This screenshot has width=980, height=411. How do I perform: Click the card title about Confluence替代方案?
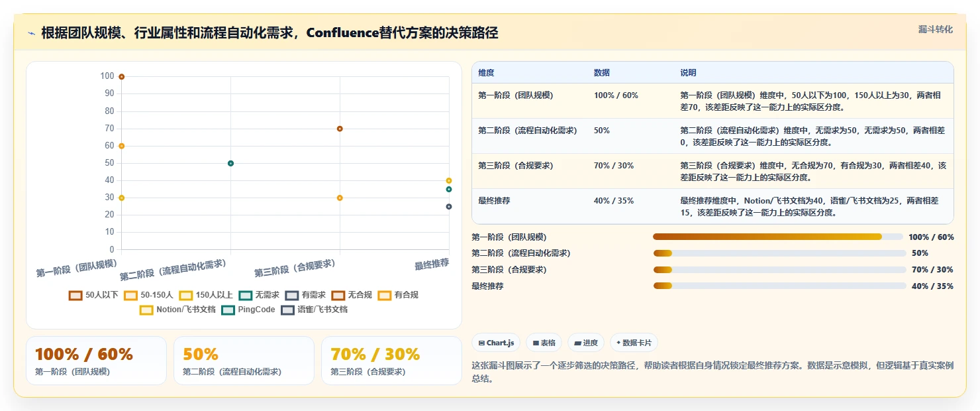[x=269, y=33]
